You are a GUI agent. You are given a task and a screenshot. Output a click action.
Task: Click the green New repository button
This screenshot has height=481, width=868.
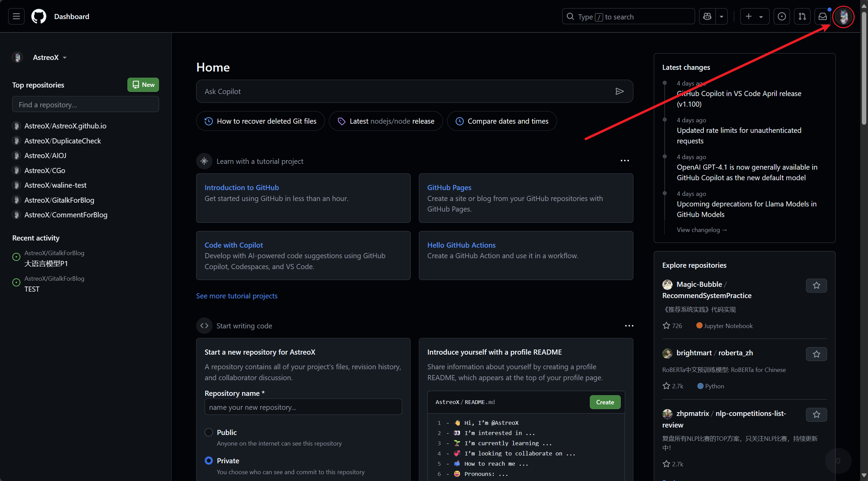pyautogui.click(x=143, y=84)
